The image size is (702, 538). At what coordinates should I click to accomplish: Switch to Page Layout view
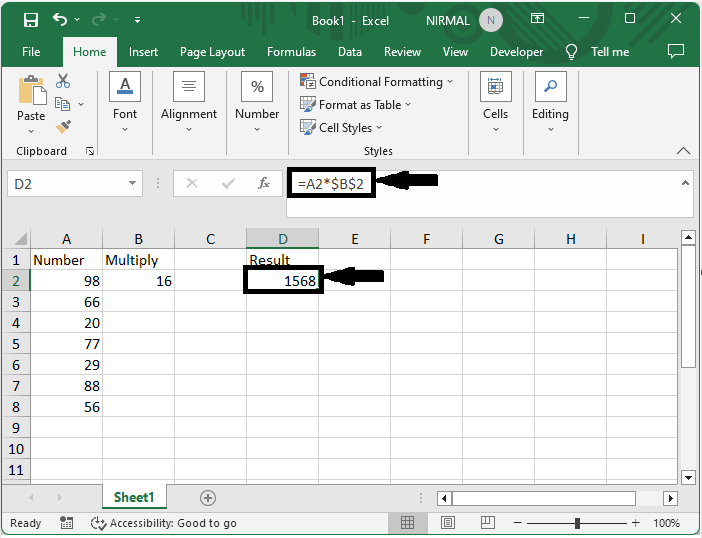(448, 522)
